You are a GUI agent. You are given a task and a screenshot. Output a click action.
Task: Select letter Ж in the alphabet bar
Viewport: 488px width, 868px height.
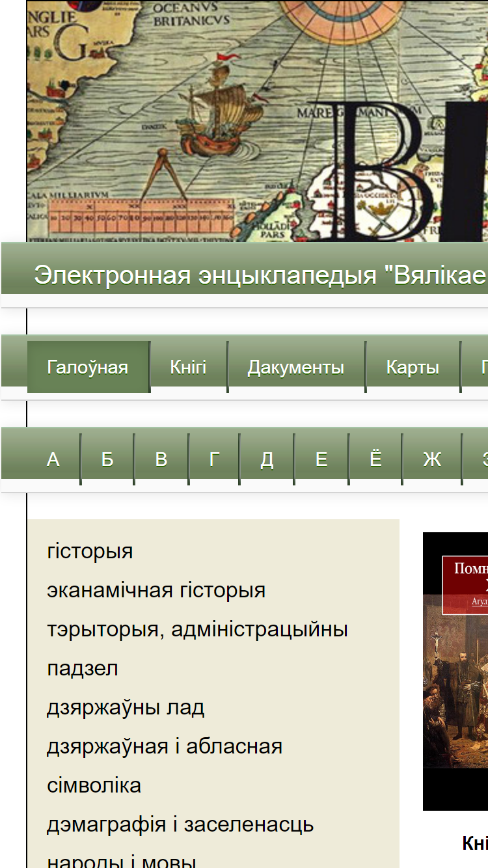(x=432, y=459)
